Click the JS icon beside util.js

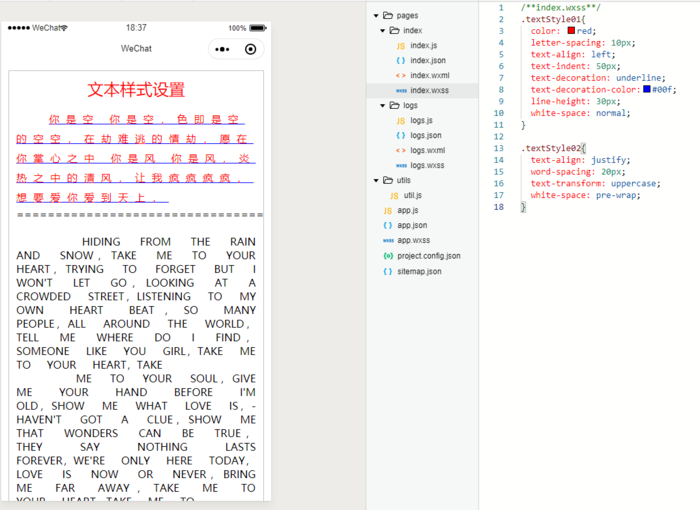tap(394, 196)
